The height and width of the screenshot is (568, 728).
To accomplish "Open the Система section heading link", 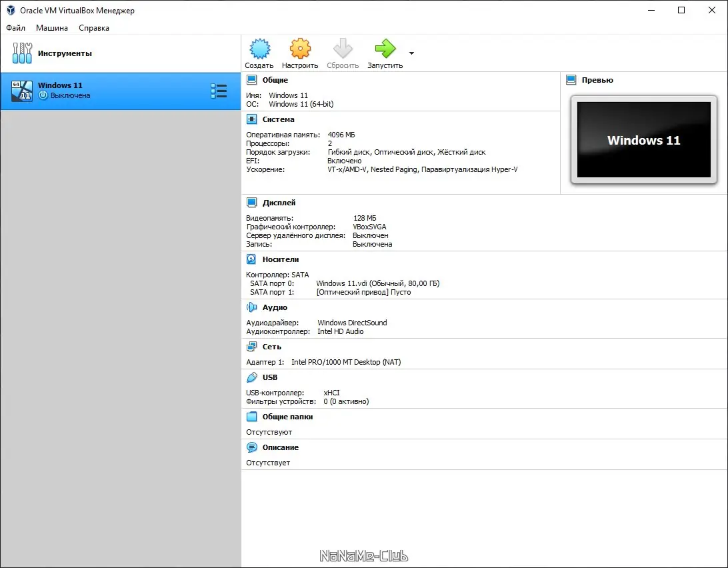I will click(279, 119).
